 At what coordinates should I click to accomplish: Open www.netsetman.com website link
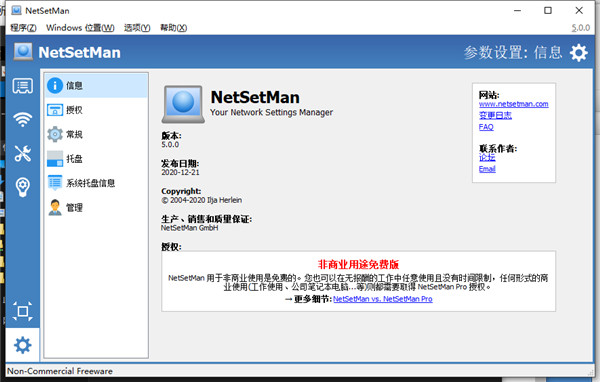(513, 104)
